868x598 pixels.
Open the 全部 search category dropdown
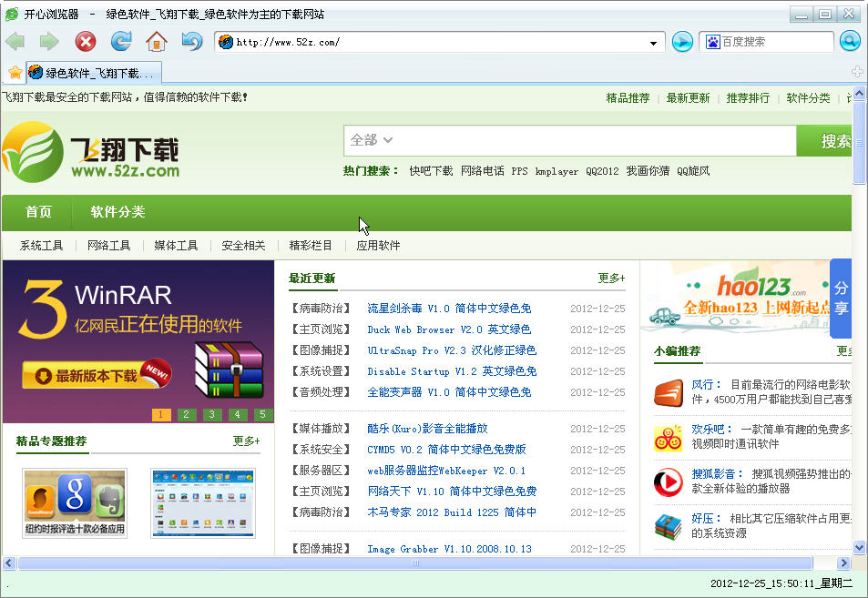371,140
